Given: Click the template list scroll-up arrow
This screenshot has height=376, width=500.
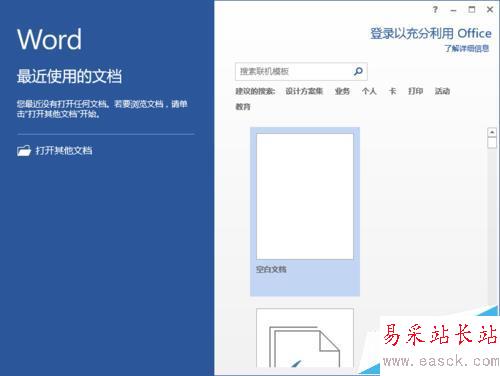Looking at the screenshot, I should [x=492, y=132].
